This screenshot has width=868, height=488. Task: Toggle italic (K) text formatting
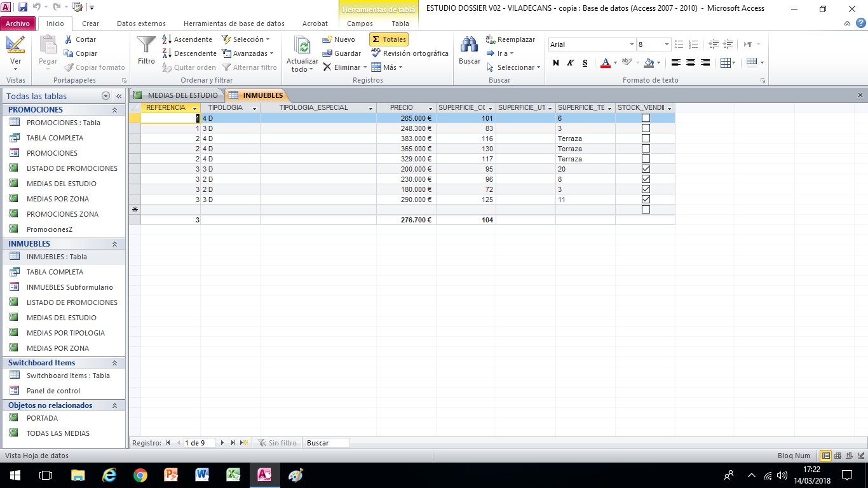coord(570,62)
